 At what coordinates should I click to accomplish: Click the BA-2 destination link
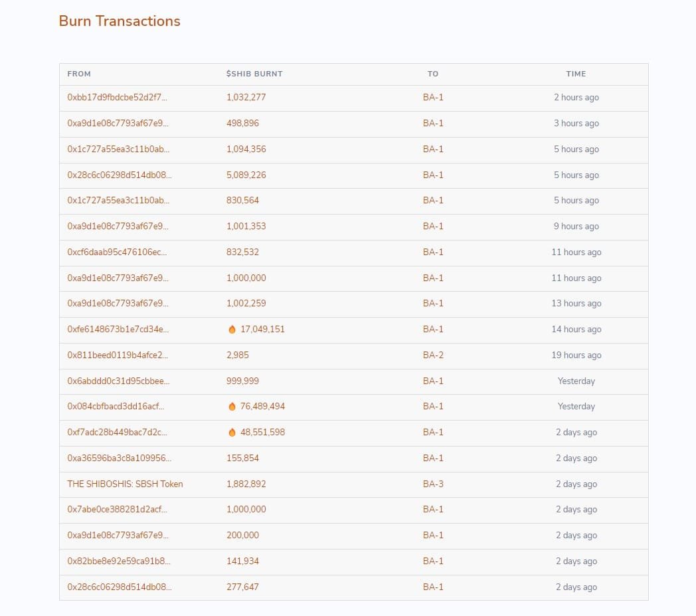[433, 355]
